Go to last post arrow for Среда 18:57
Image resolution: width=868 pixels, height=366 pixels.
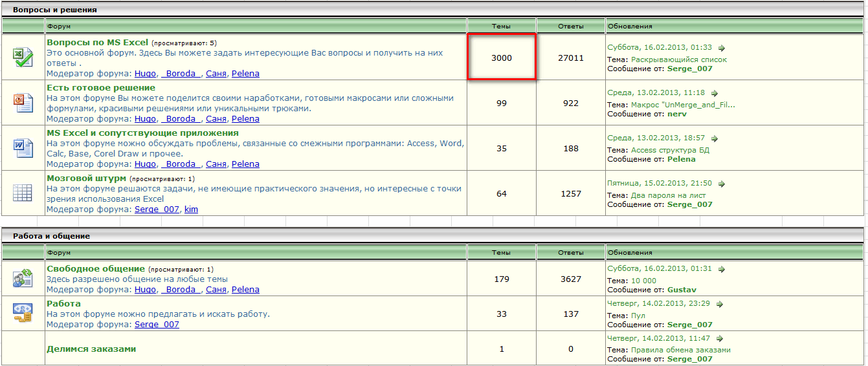pos(715,138)
